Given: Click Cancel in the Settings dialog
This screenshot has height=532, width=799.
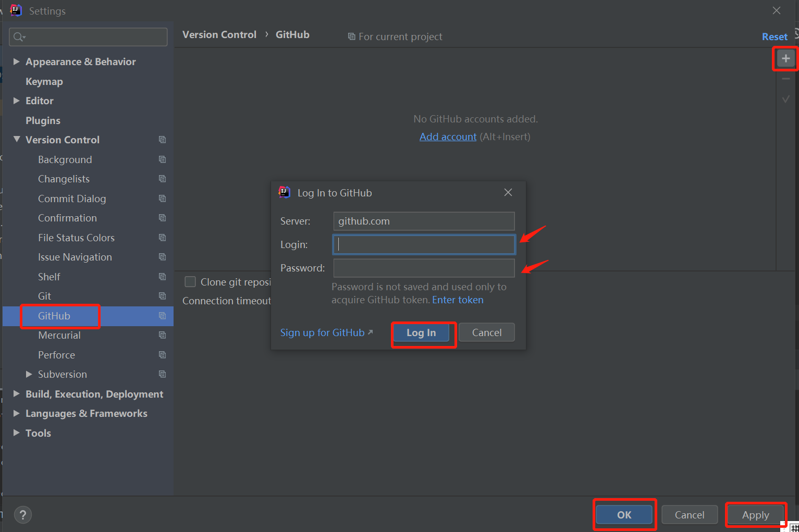Looking at the screenshot, I should [x=690, y=515].
